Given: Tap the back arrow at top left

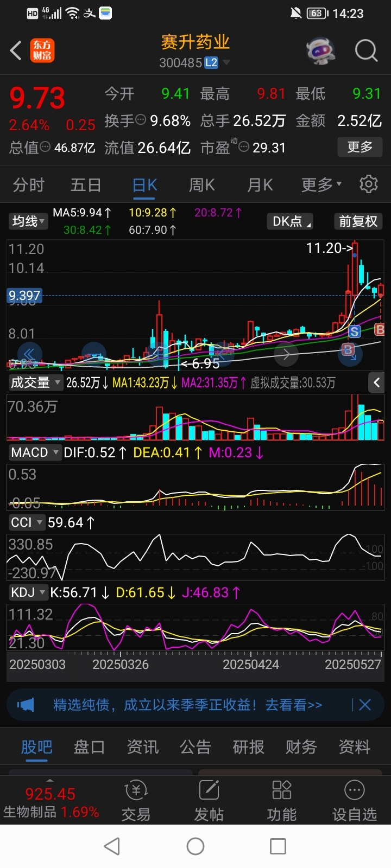Looking at the screenshot, I should click(x=16, y=50).
